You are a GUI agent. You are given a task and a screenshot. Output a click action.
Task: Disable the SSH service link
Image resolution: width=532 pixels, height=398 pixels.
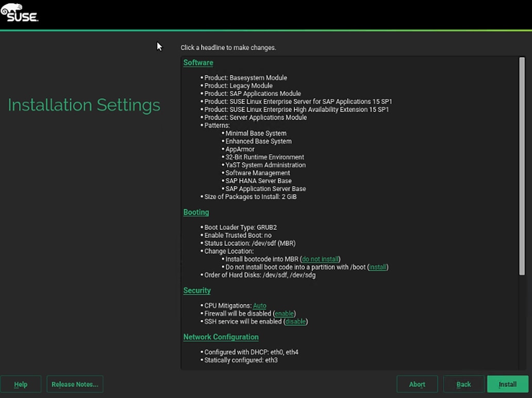pos(296,322)
